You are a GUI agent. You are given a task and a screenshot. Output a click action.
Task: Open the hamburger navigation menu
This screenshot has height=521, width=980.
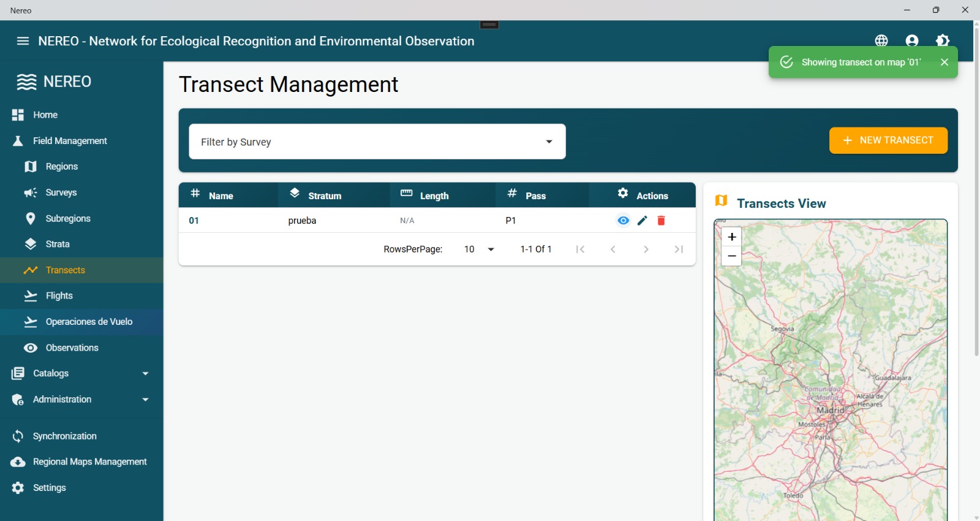23,41
